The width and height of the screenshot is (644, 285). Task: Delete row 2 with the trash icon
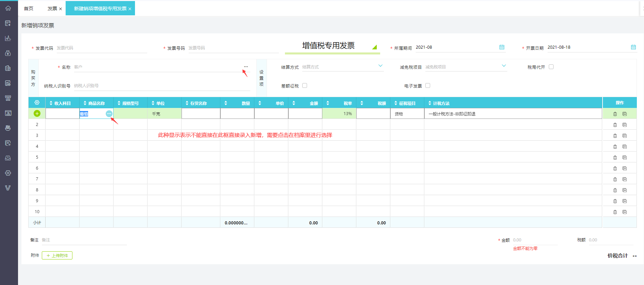[615, 125]
